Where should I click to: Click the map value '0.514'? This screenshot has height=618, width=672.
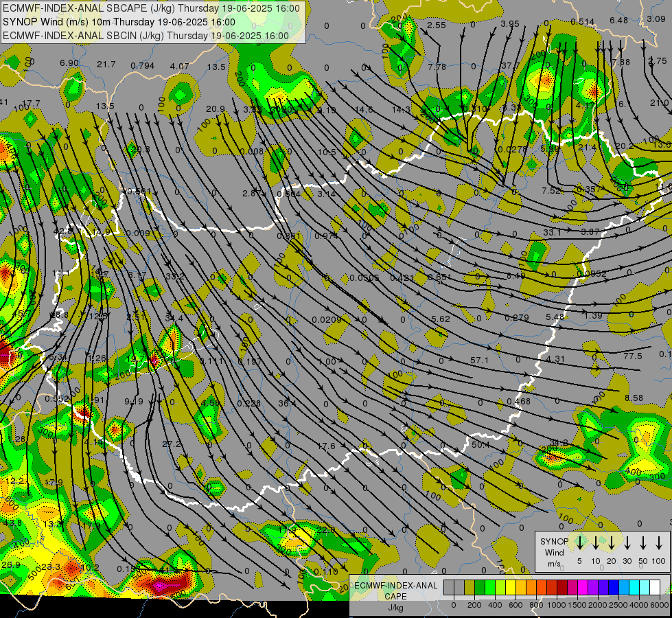pyautogui.click(x=583, y=22)
